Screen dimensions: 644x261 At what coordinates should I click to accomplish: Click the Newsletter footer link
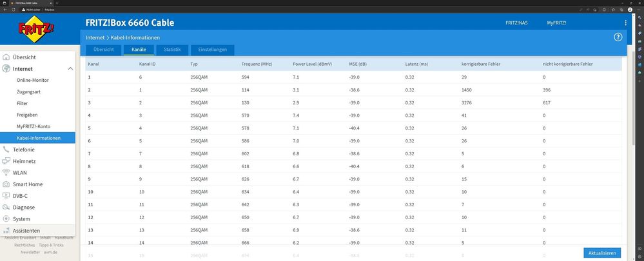point(30,252)
